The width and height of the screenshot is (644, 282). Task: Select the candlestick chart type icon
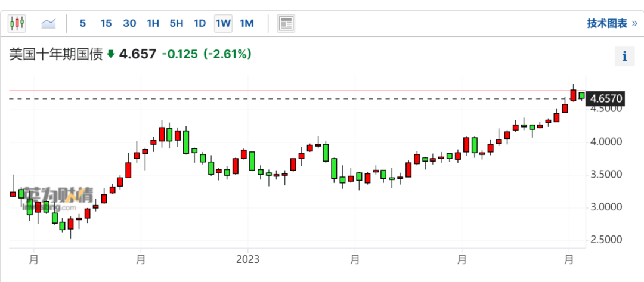17,23
